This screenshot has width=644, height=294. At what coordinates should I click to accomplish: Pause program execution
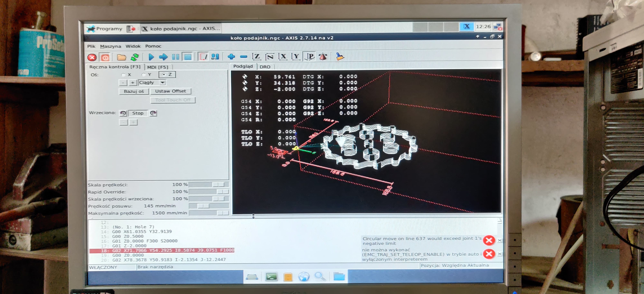point(176,57)
